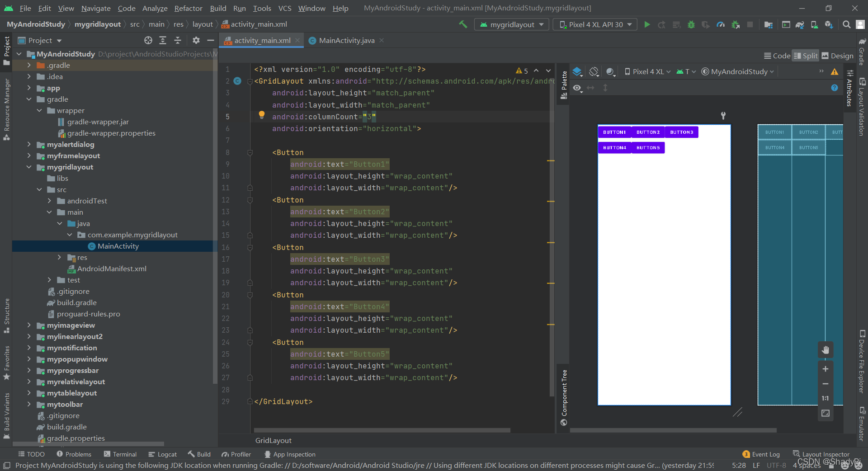Click the editor horizontal scrollbar
Image resolution: width=868 pixels, height=471 pixels.
click(x=382, y=430)
